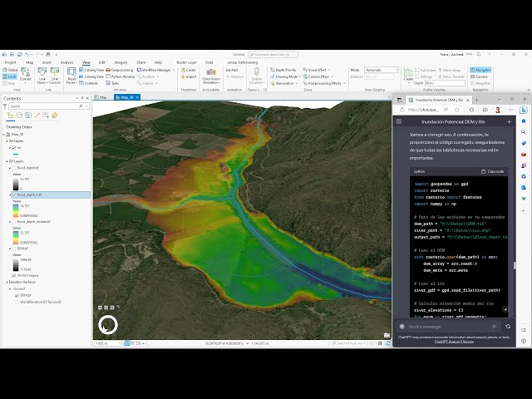Open the Linear Referencing tab
This screenshot has width=532, height=399.
(242, 62)
